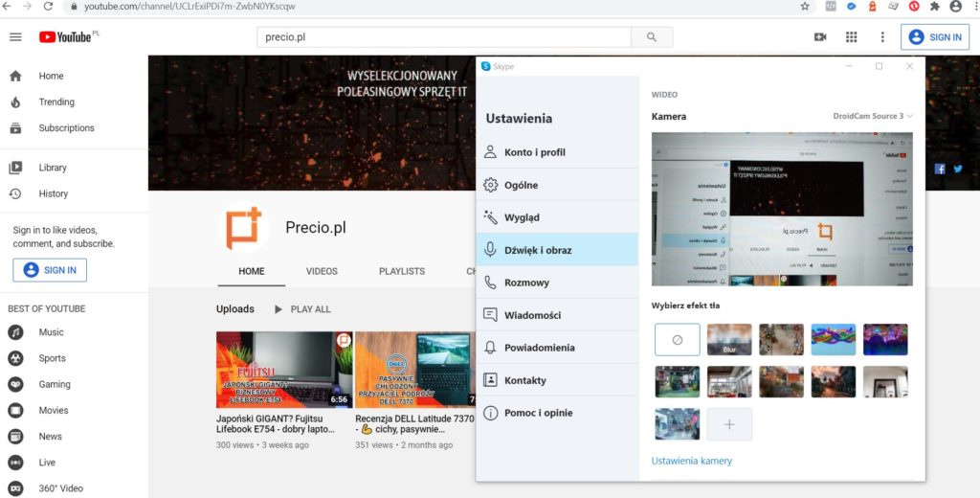Open YouTube settings three-dot menu
The width and height of the screenshot is (980, 498).
click(x=882, y=37)
